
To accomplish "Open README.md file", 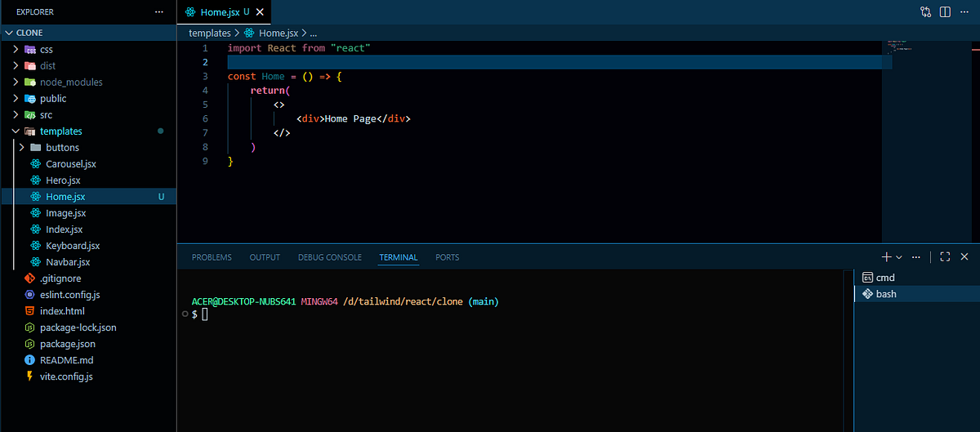I will coord(89,359).
